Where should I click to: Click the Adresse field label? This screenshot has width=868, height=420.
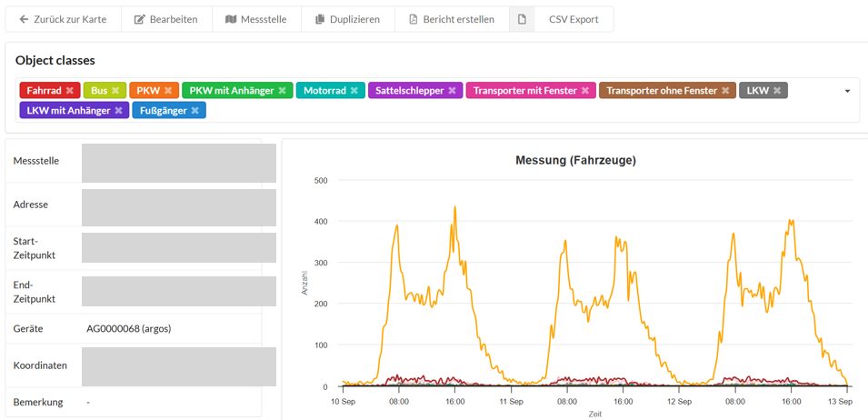coord(30,205)
